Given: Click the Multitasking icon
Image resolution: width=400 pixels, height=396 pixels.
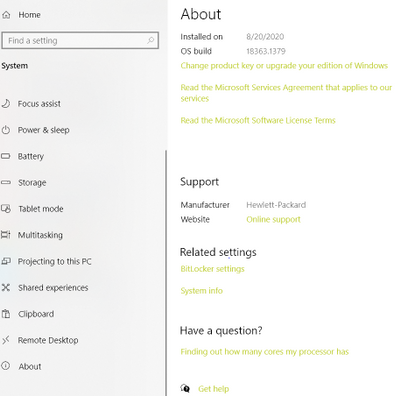Looking at the screenshot, I should [6, 235].
